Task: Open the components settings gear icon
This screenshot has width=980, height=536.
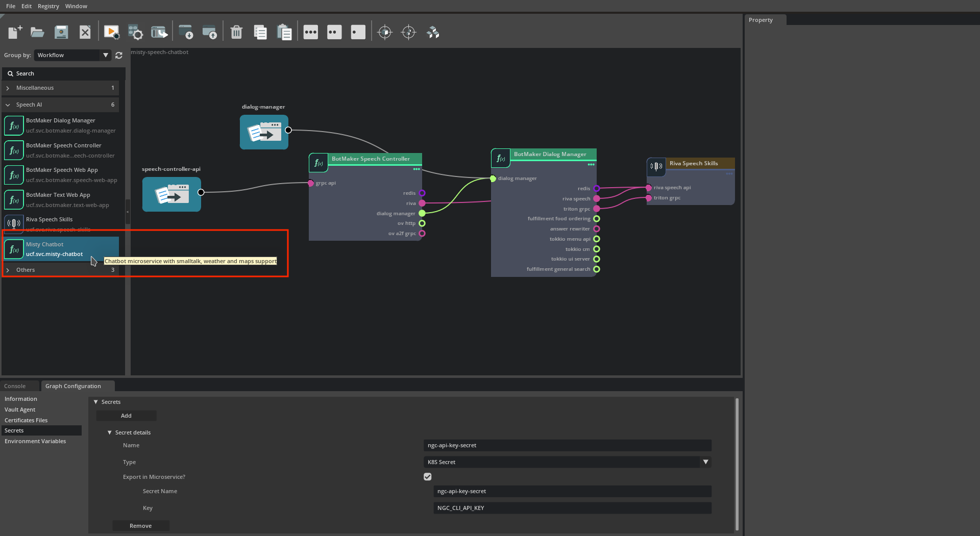Action: click(x=135, y=32)
